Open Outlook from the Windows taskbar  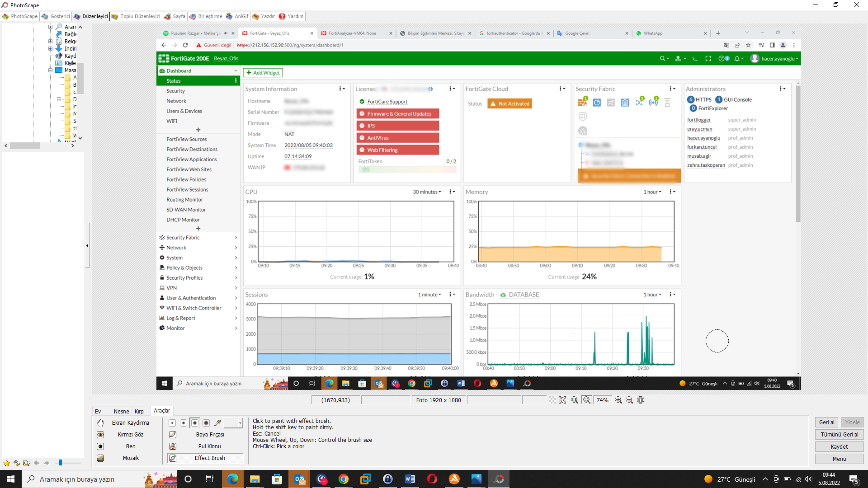pyautogui.click(x=299, y=479)
